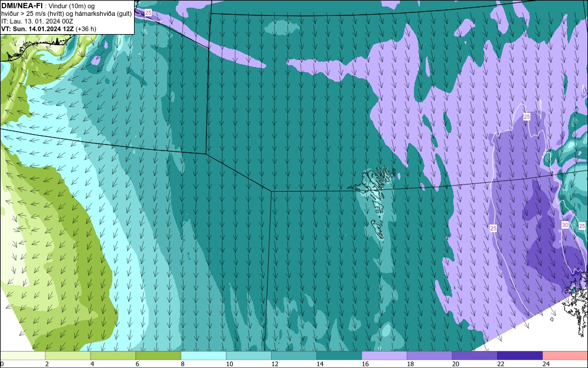
Task: Click the 6–8 m/s olive green swatch
Action: tap(158, 356)
